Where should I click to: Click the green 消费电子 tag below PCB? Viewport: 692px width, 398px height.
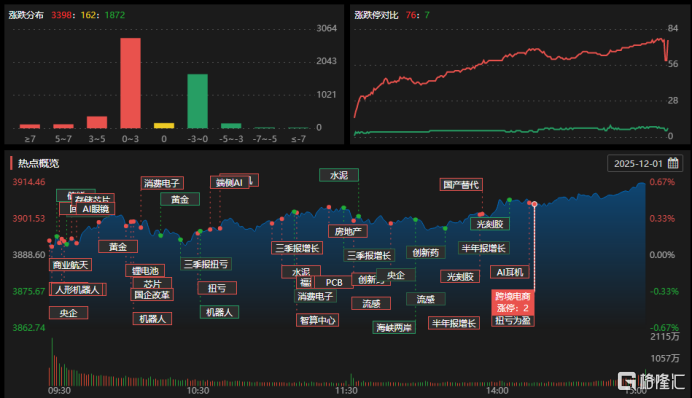pos(315,296)
